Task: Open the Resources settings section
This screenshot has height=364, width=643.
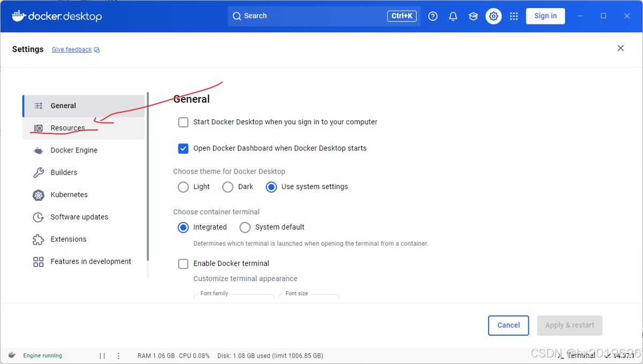Action: point(68,128)
